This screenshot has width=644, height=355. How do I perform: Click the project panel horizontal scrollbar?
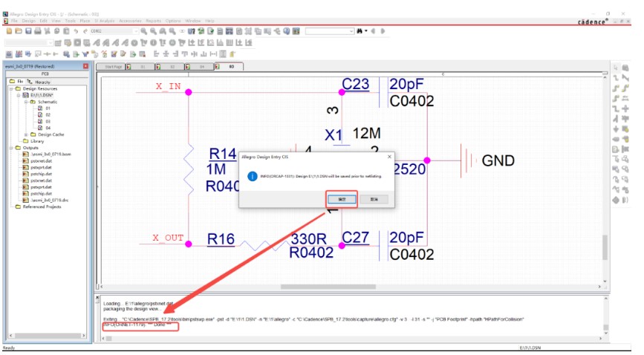[x=48, y=336]
